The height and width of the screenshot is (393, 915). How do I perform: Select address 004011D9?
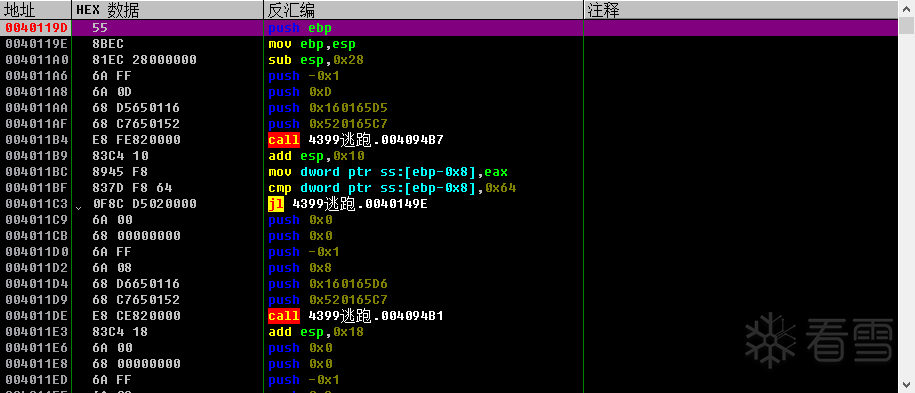pos(36,300)
